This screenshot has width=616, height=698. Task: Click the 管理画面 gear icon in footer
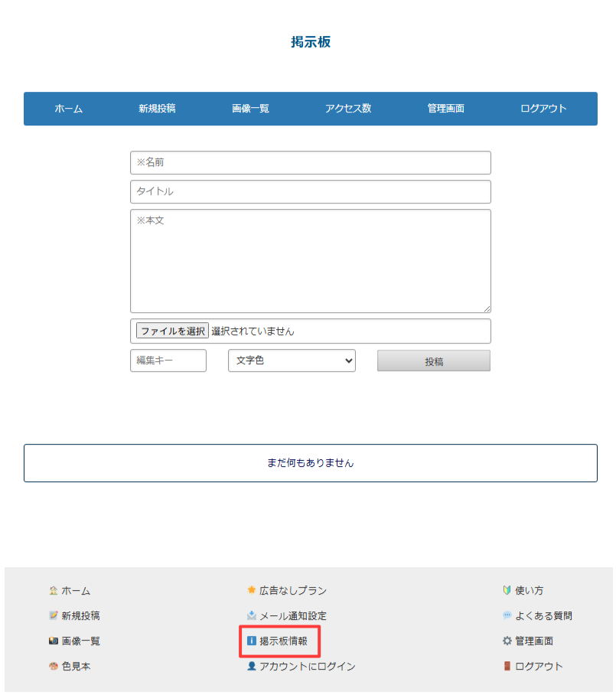pos(506,641)
